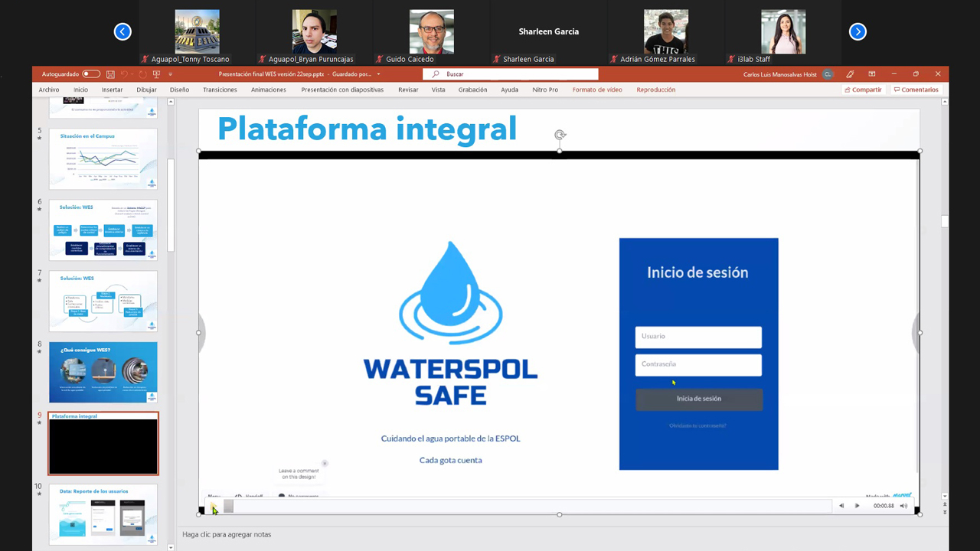Select slide 10 thumbnail Data: Reporte de los usuarios
The width and height of the screenshot is (980, 551).
[103, 514]
